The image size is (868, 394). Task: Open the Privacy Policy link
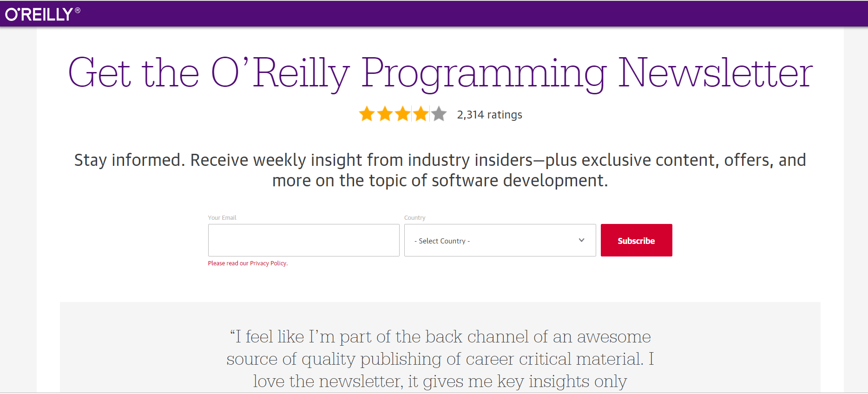tap(268, 263)
